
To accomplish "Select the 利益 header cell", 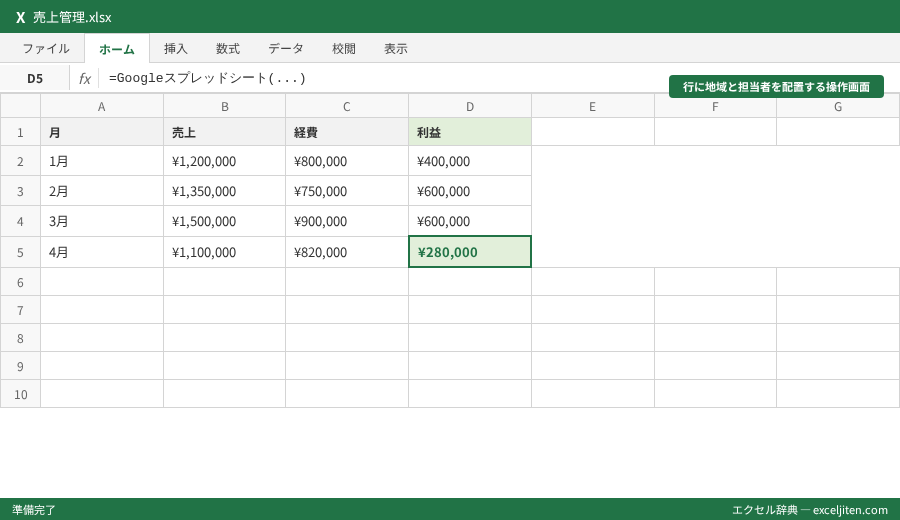I will click(x=470, y=132).
